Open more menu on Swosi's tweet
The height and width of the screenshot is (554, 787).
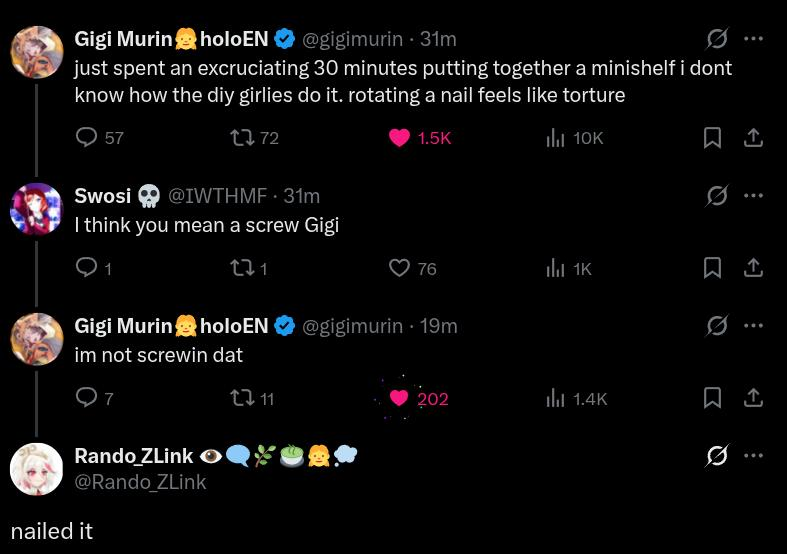click(x=754, y=196)
